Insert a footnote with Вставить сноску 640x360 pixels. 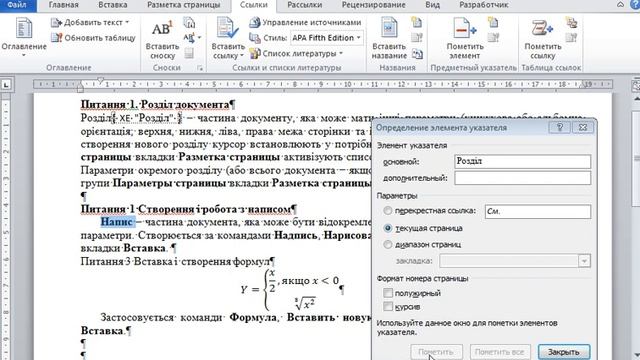pyautogui.click(x=162, y=40)
